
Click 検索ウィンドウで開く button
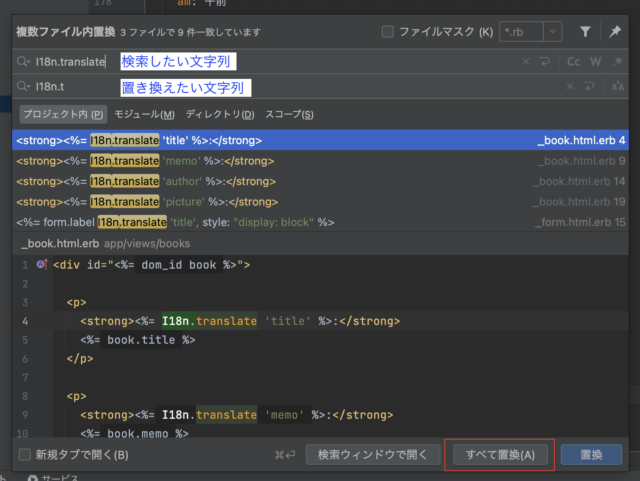coord(373,454)
